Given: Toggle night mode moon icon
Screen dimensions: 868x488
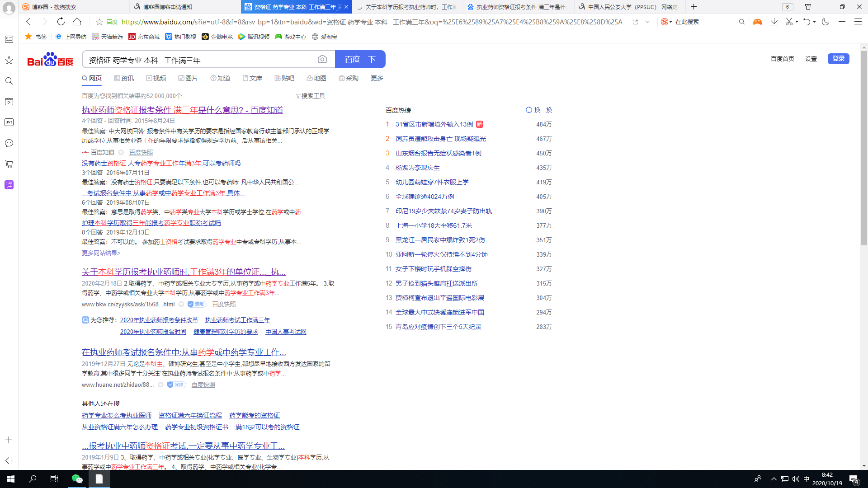Looking at the screenshot, I should (x=825, y=22).
